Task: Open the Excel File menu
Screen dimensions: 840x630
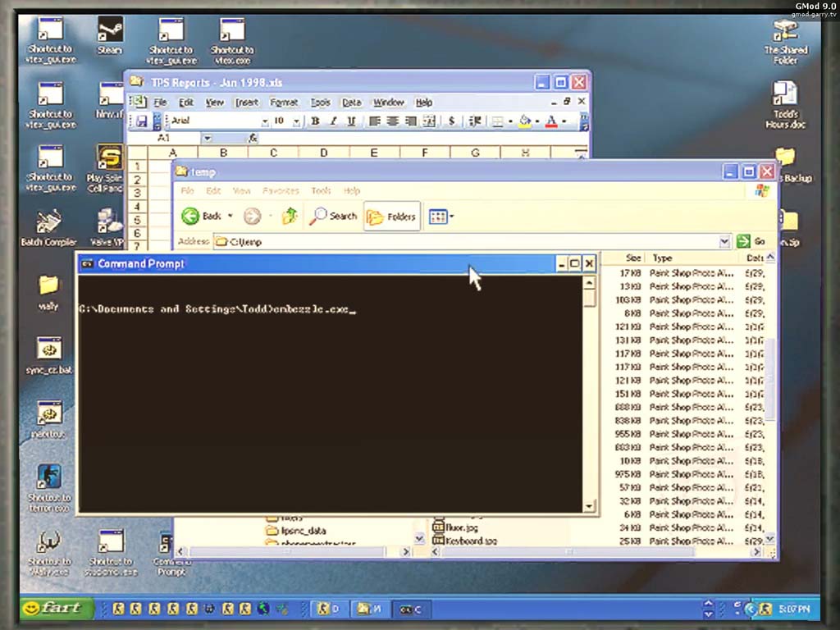Action: [160, 103]
